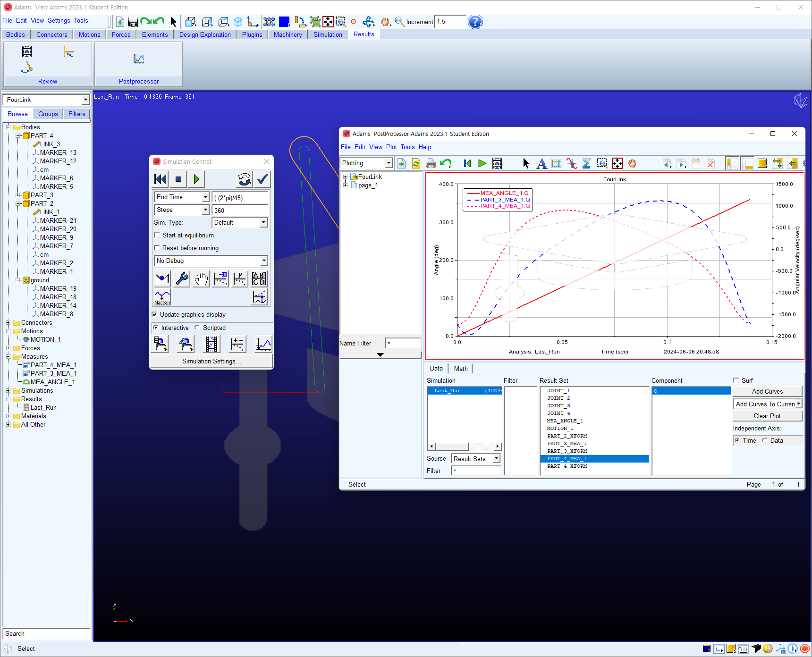Open the No Debug dropdown
This screenshot has height=657, width=812.
[263, 261]
